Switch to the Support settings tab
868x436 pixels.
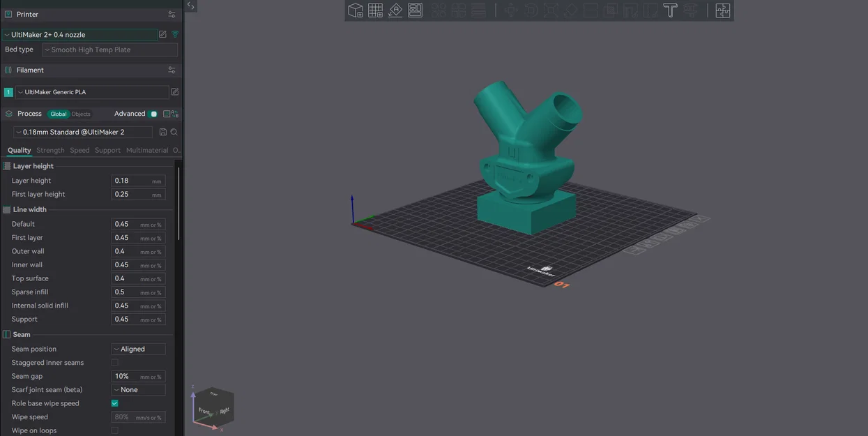tap(107, 150)
